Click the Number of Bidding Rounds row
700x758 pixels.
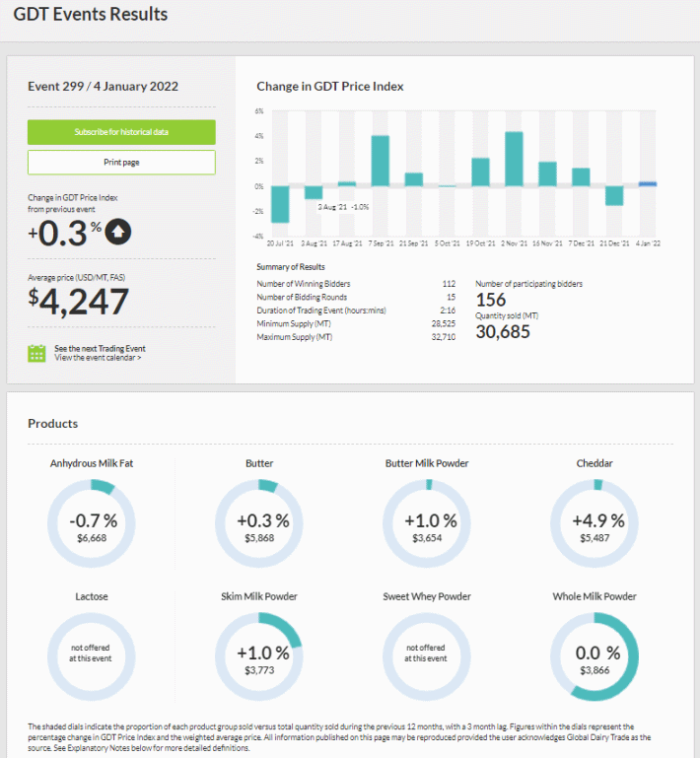click(x=356, y=298)
